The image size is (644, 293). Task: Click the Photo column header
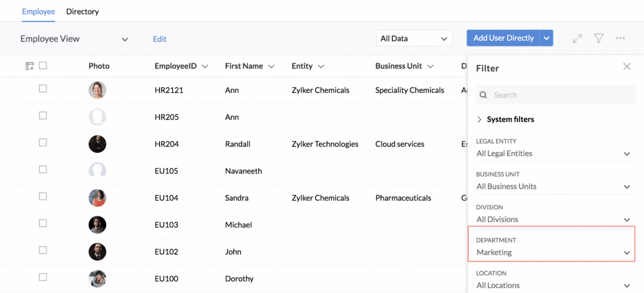99,65
